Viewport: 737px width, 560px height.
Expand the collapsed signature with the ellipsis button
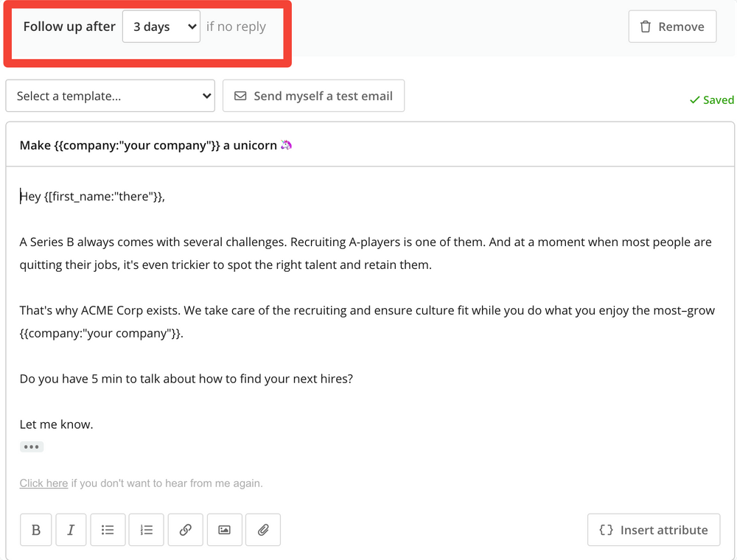pos(32,447)
